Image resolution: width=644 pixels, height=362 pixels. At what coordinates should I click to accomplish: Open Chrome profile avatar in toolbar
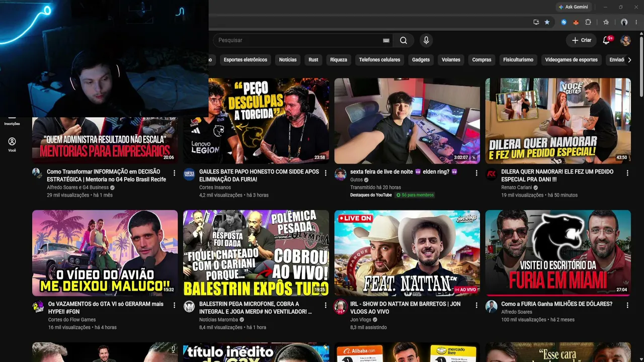[624, 22]
